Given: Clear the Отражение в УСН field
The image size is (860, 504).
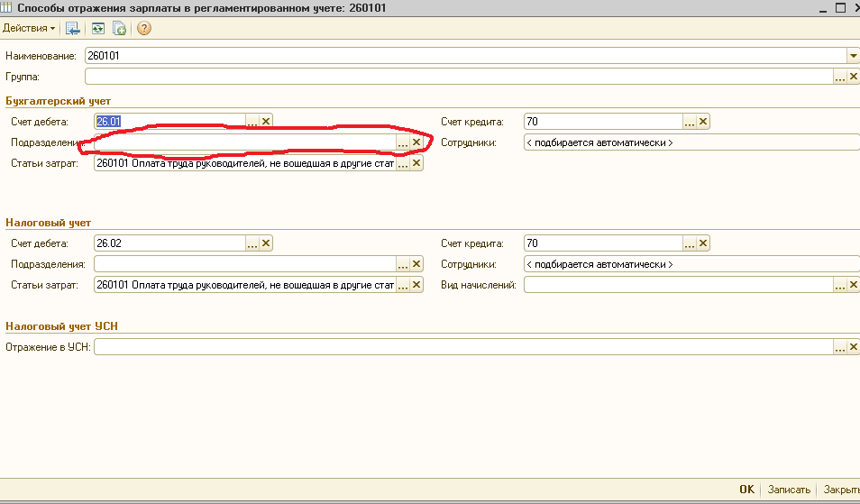Looking at the screenshot, I should [x=853, y=347].
